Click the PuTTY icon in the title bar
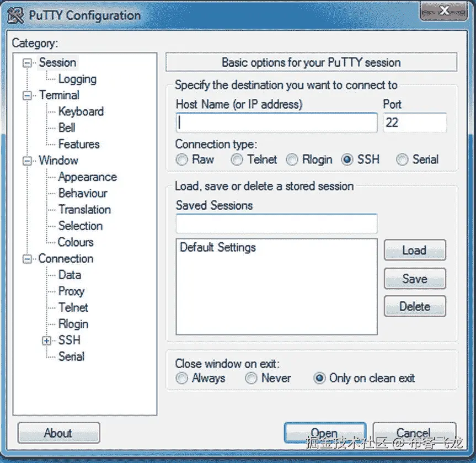Viewport: 476px width, 463px height. point(14,15)
